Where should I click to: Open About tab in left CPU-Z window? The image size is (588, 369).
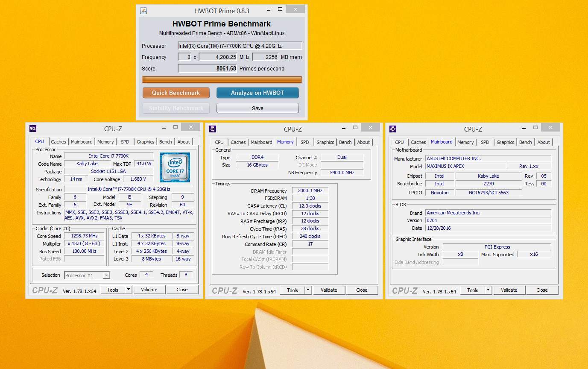pos(184,142)
